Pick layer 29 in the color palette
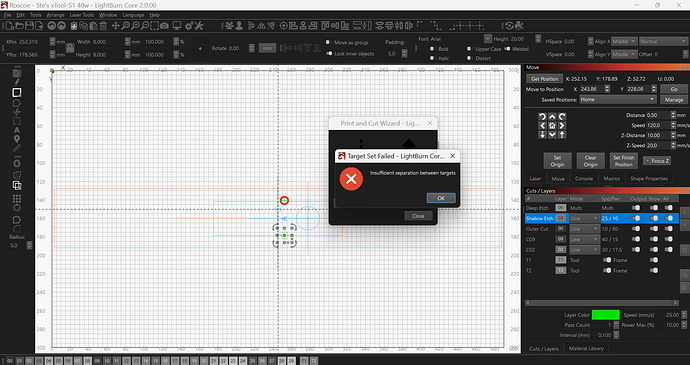This screenshot has height=365, width=690. (x=291, y=361)
